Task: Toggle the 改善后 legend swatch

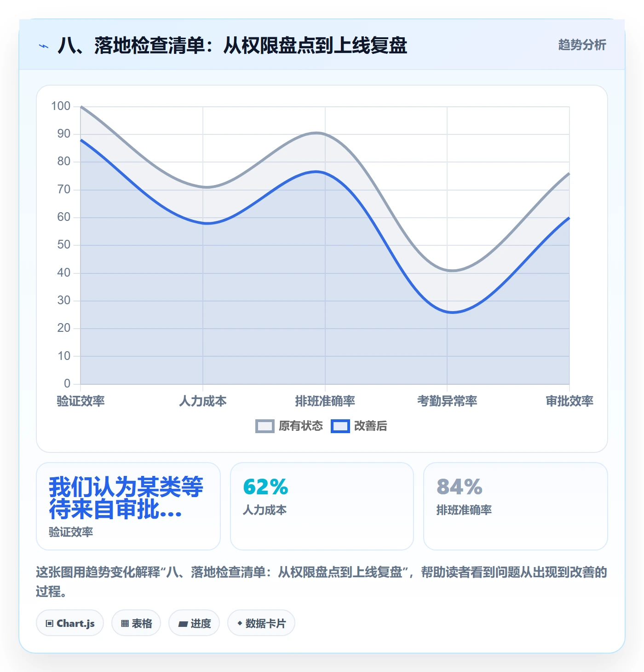Action: point(340,426)
